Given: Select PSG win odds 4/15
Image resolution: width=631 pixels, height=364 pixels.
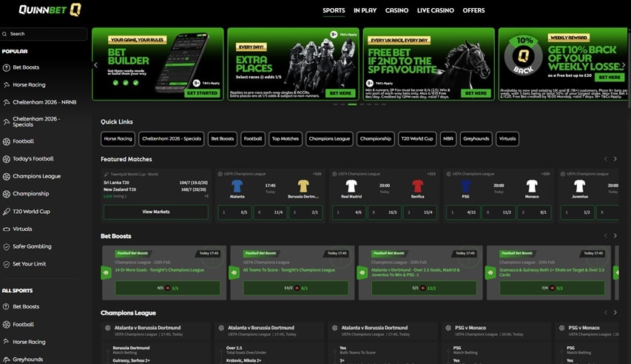Looking at the screenshot, I should [463, 212].
